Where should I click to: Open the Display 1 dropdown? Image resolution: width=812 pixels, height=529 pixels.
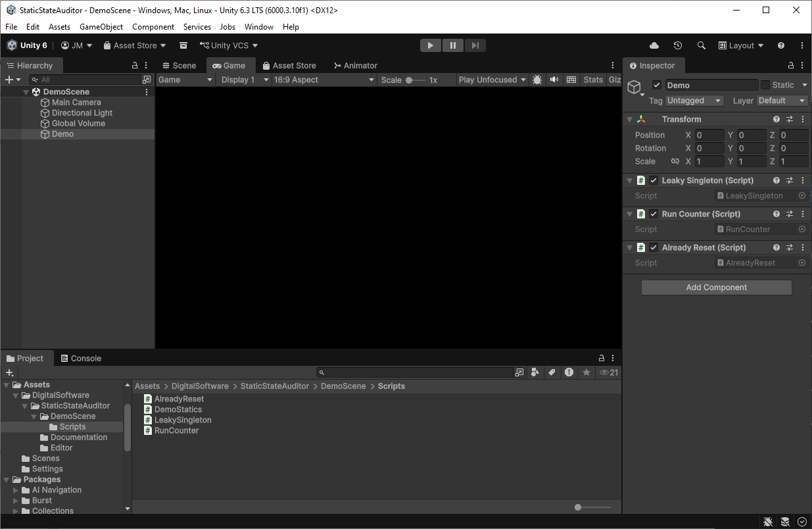coord(245,80)
